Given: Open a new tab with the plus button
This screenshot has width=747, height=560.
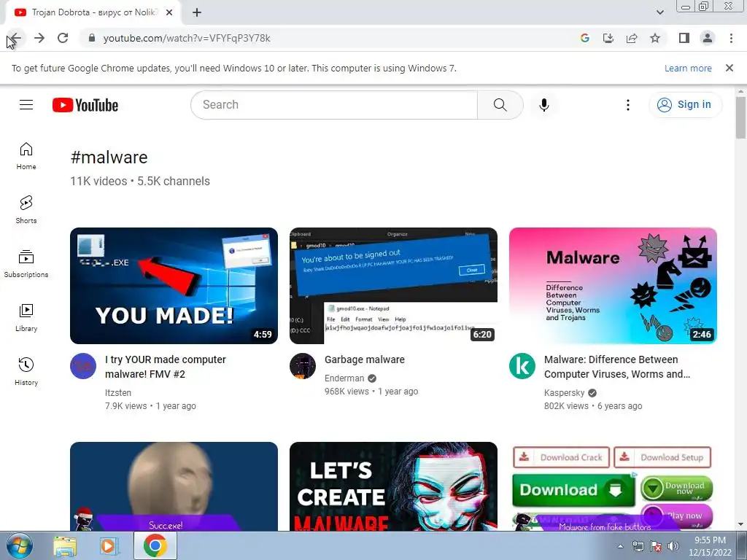Looking at the screenshot, I should (197, 12).
